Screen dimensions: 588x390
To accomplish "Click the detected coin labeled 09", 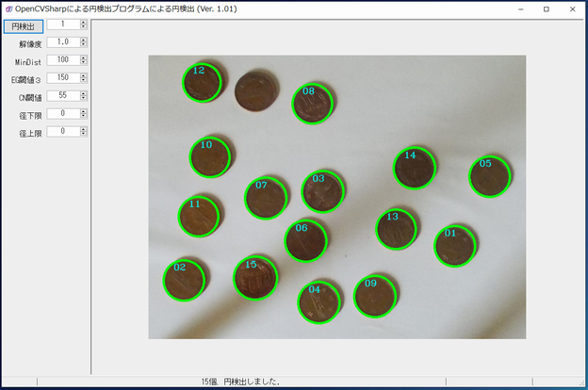I will point(375,296).
